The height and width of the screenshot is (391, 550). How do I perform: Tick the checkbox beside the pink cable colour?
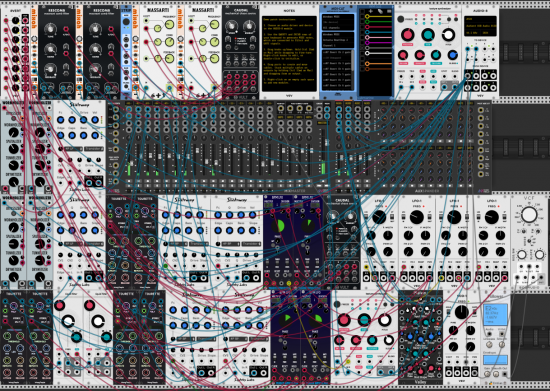[x=362, y=38]
